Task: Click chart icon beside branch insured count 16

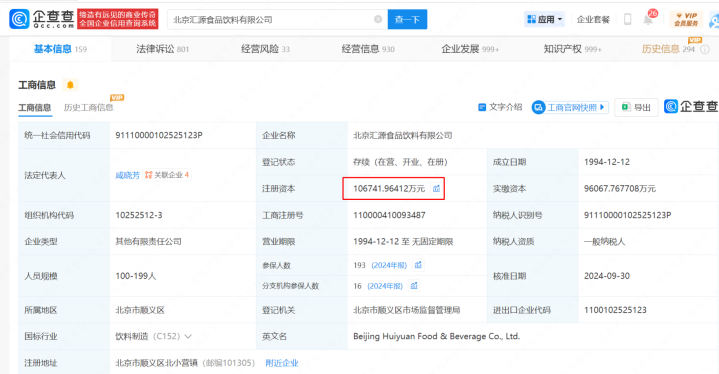Action: 414,286
